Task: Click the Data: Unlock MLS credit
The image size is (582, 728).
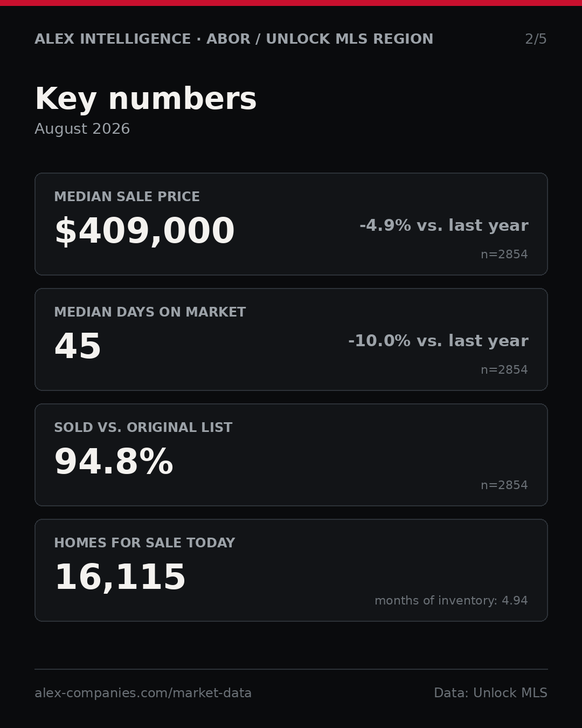Action: [490, 693]
